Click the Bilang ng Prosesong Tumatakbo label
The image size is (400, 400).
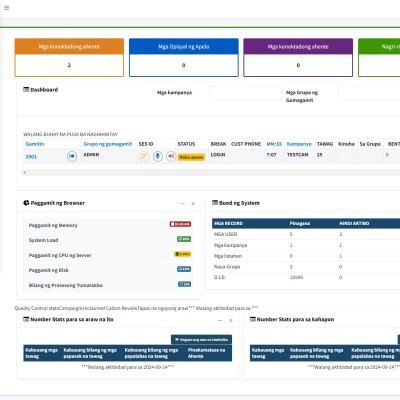[66, 285]
